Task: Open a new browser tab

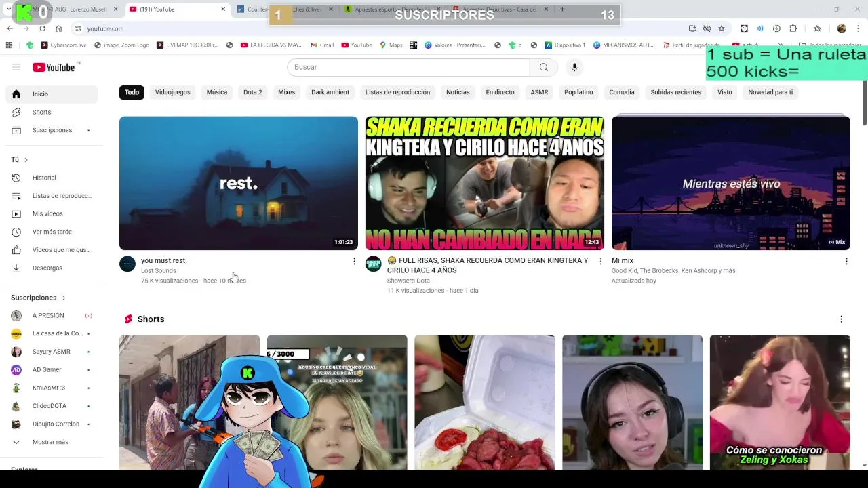Action: [561, 9]
